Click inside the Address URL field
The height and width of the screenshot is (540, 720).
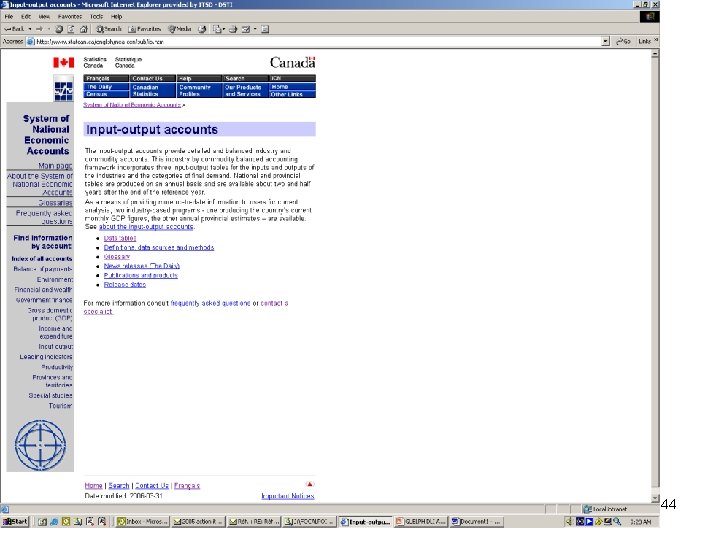317,41
